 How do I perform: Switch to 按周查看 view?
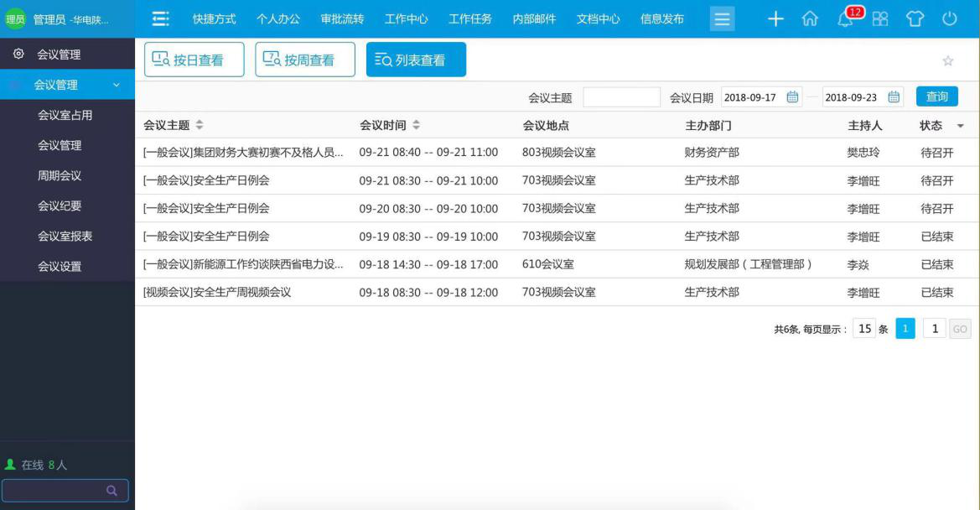(304, 60)
